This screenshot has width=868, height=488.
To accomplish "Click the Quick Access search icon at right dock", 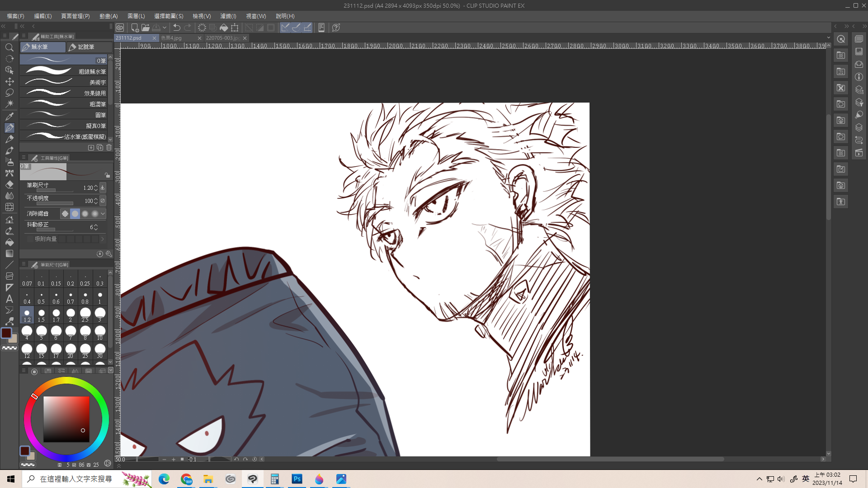I will (841, 39).
